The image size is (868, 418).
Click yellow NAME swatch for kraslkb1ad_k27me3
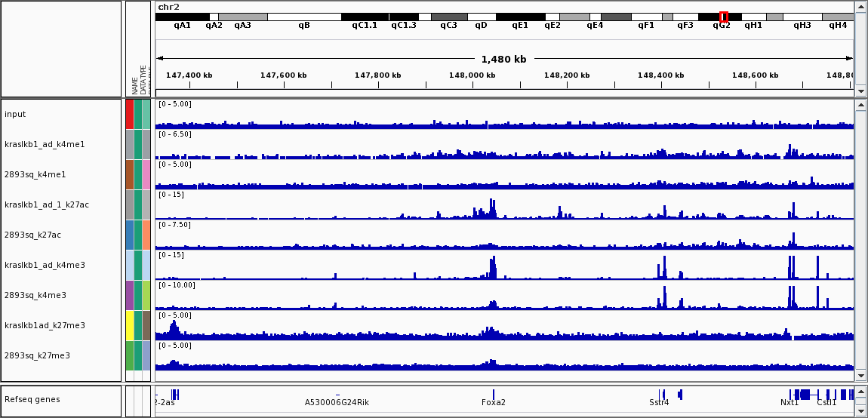(x=130, y=325)
